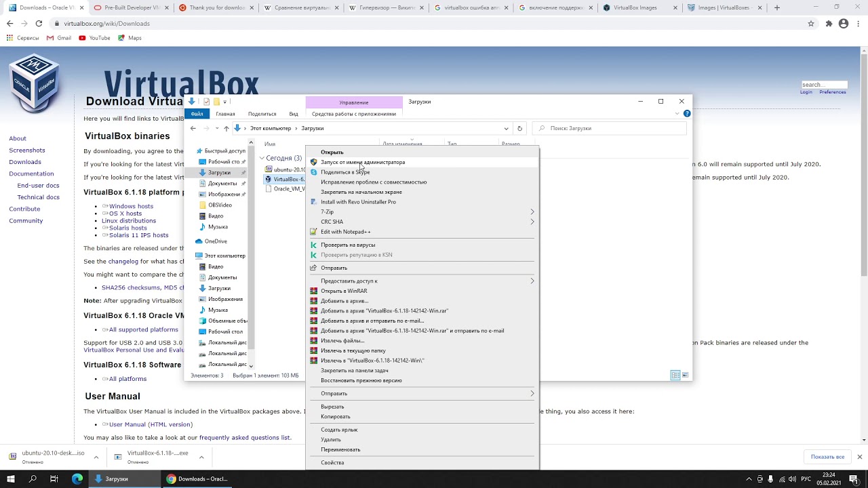Select Свойства in the context menu
This screenshot has width=868, height=488.
pyautogui.click(x=422, y=462)
